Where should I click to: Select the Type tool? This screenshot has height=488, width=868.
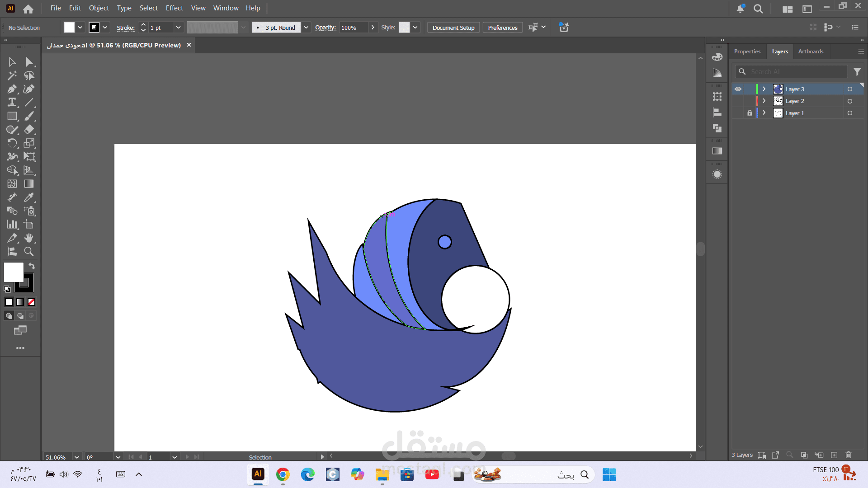click(x=12, y=103)
